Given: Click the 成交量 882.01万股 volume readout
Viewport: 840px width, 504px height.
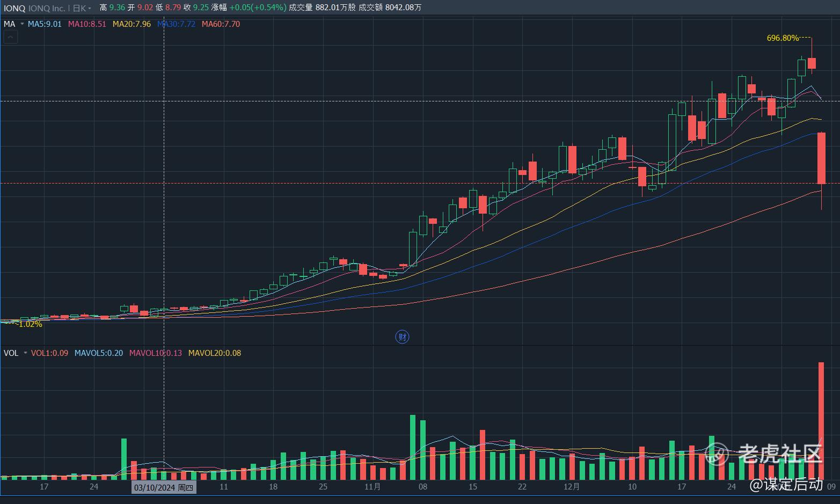Looking at the screenshot, I should (x=322, y=8).
